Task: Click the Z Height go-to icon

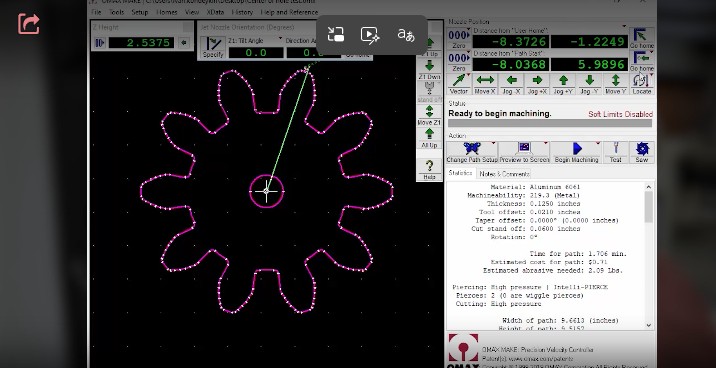Action: pyautogui.click(x=99, y=43)
